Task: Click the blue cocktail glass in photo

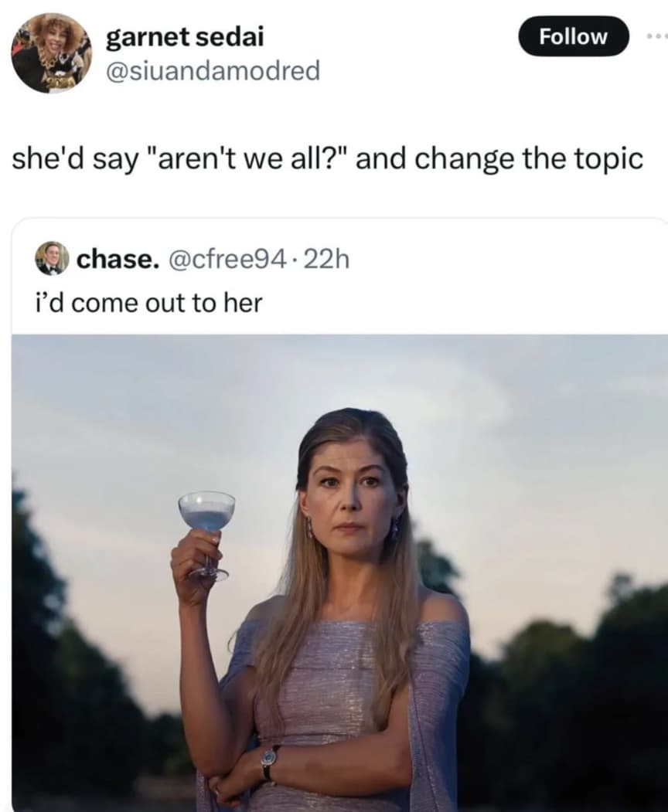Action: click(x=206, y=533)
